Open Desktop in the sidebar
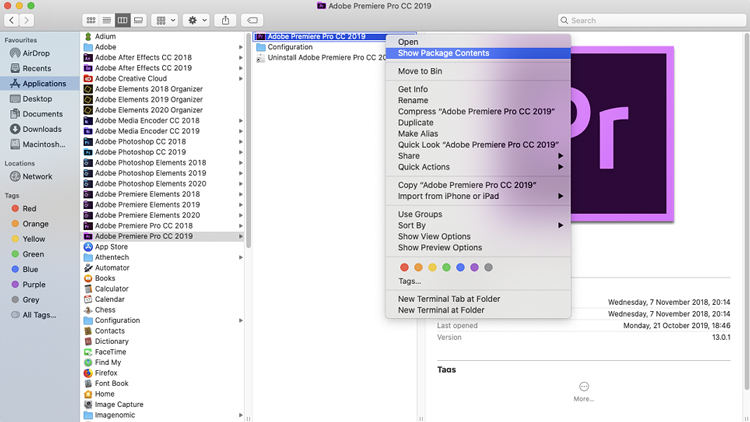This screenshot has height=422, width=750. pyautogui.click(x=37, y=99)
